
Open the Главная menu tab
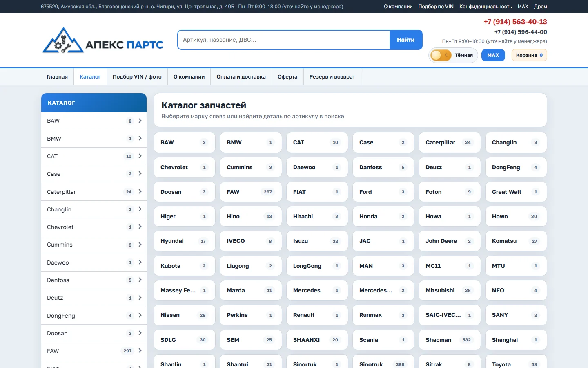(x=57, y=76)
